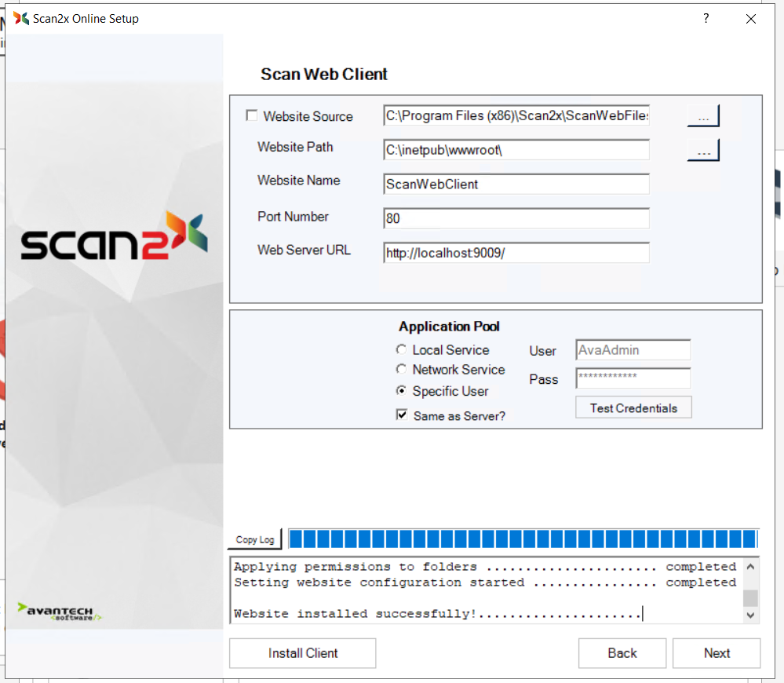Image resolution: width=784 pixels, height=683 pixels.
Task: Click the Install Client button
Action: (303, 653)
